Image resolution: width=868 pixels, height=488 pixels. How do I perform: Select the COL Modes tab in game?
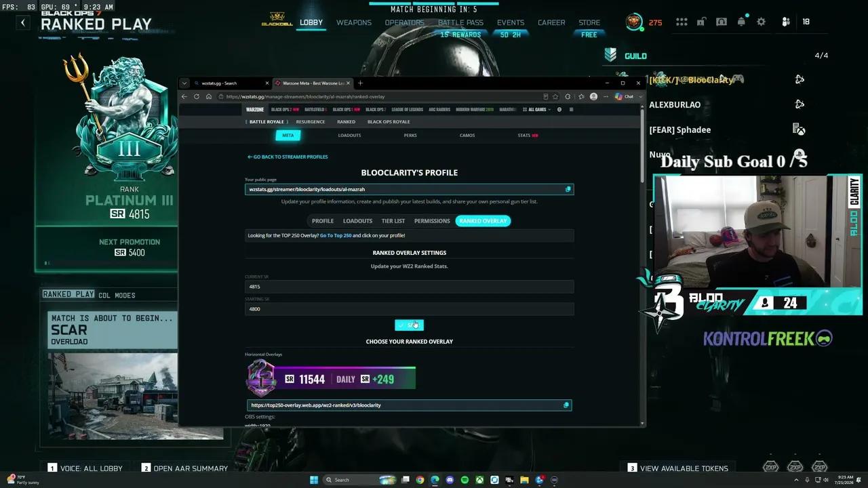(117, 295)
